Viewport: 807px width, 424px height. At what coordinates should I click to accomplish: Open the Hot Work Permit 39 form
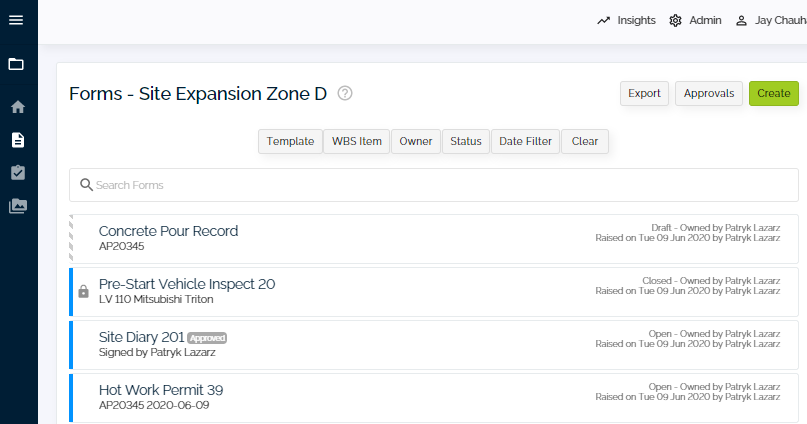(434, 398)
